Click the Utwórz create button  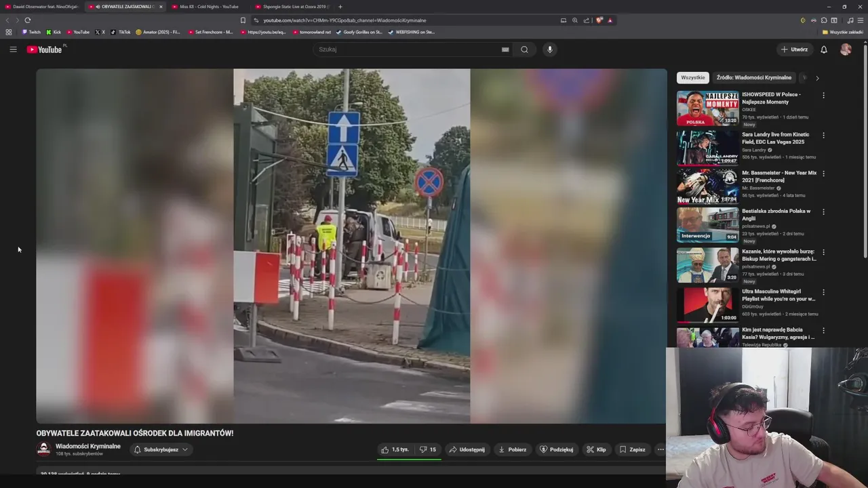pyautogui.click(x=794, y=49)
